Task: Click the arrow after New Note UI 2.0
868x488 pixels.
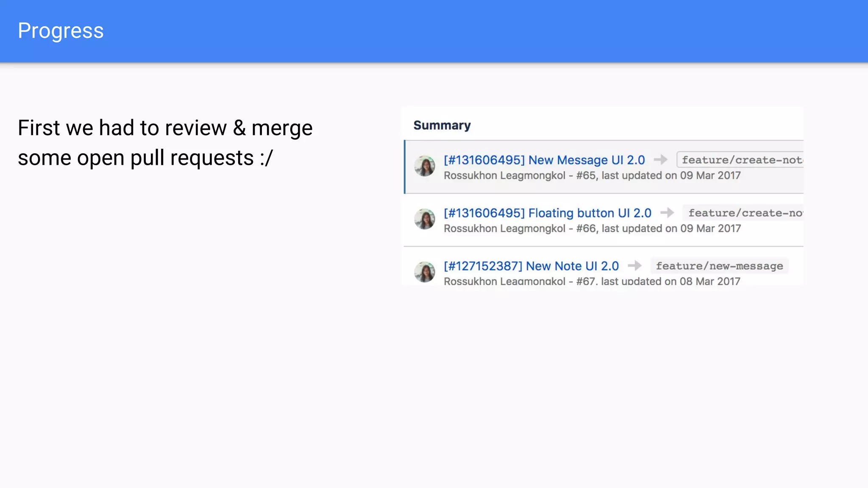Action: point(635,266)
